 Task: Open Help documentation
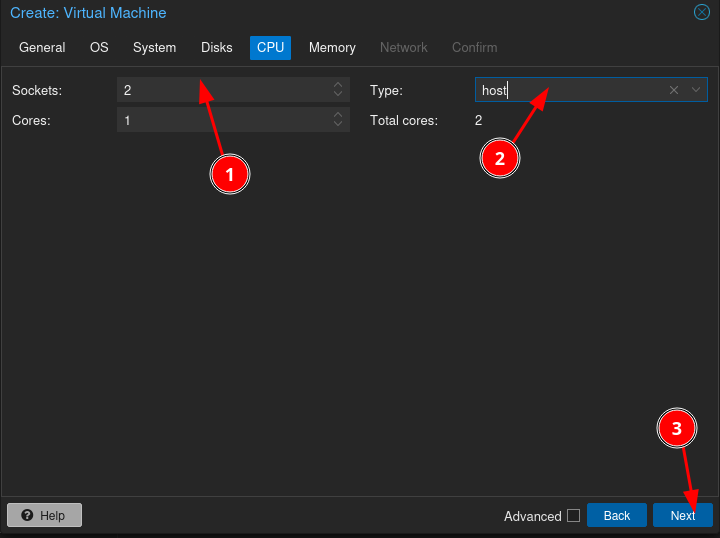(x=44, y=516)
